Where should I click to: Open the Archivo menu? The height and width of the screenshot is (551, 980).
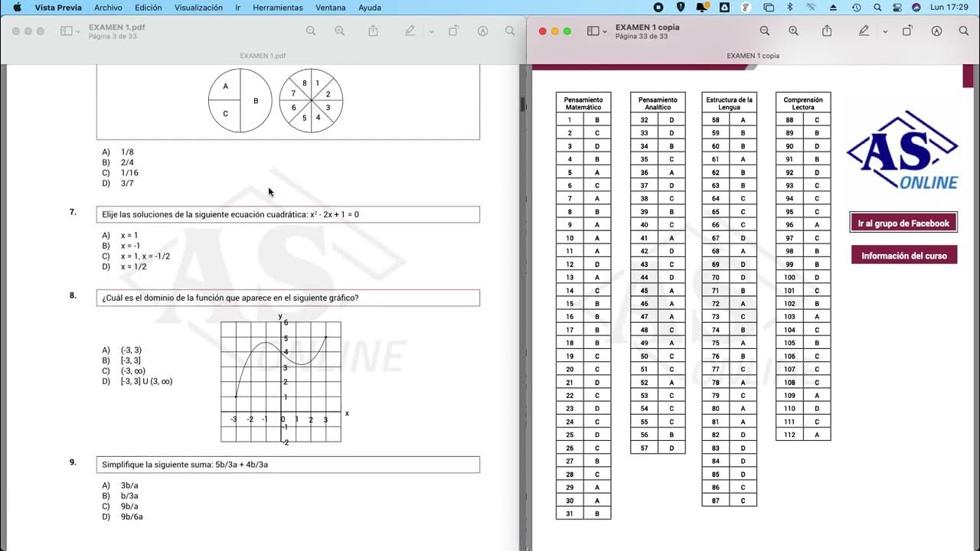tap(108, 8)
